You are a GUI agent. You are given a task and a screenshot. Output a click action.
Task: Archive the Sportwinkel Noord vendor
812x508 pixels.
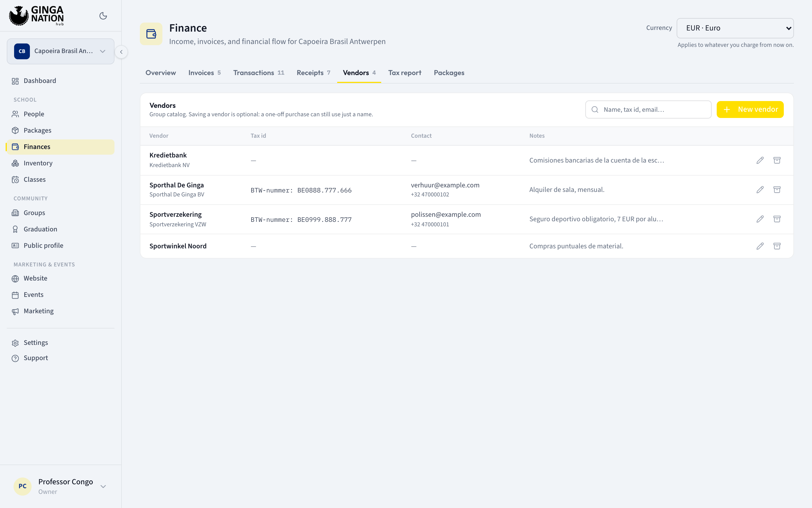point(777,246)
